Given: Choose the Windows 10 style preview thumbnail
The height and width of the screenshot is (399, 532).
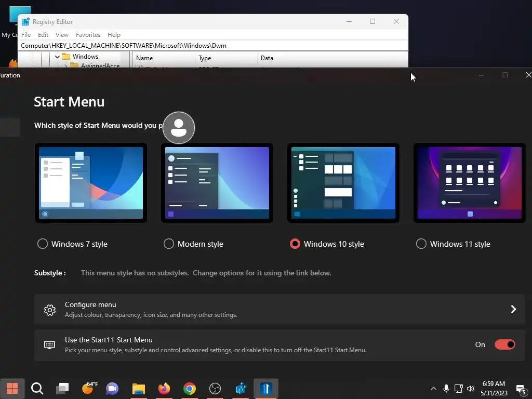Looking at the screenshot, I should (x=343, y=183).
